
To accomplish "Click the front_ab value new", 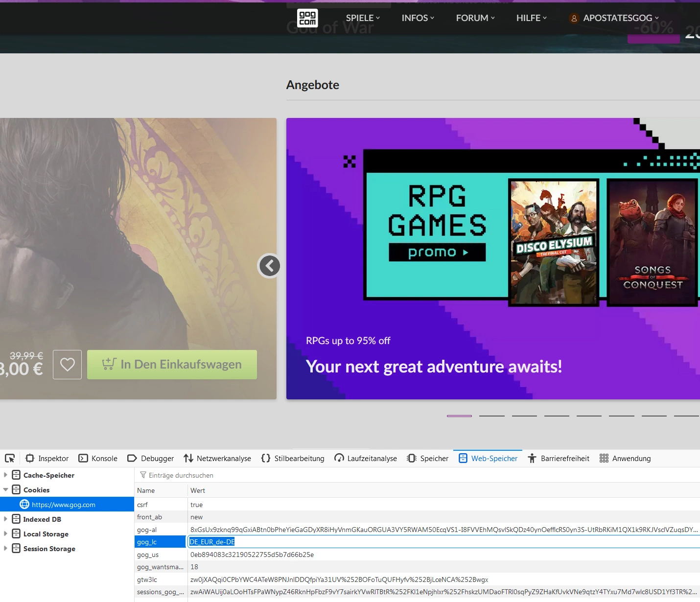I will (196, 517).
